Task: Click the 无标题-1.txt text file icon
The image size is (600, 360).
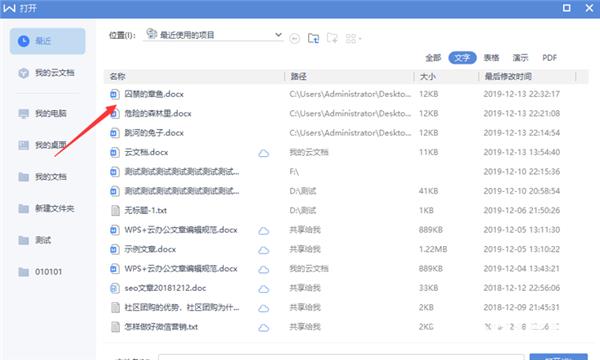Action: click(x=115, y=210)
